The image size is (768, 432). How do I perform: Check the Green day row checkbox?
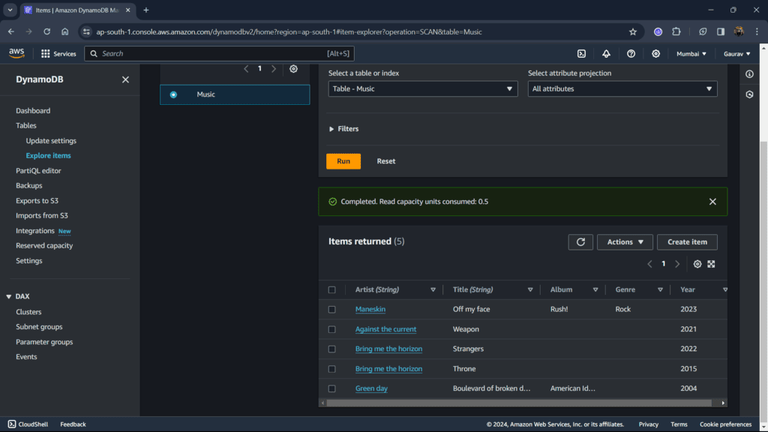pyautogui.click(x=332, y=388)
